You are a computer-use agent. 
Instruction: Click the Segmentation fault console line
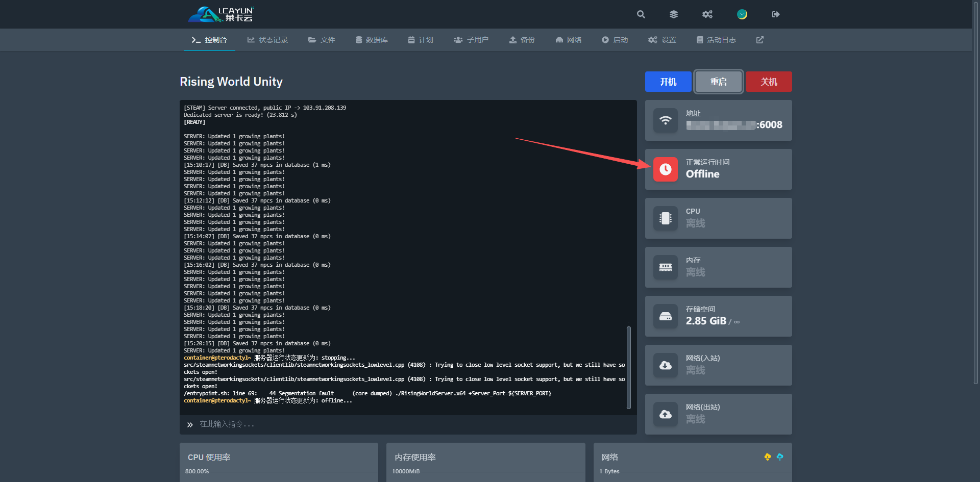(367, 393)
